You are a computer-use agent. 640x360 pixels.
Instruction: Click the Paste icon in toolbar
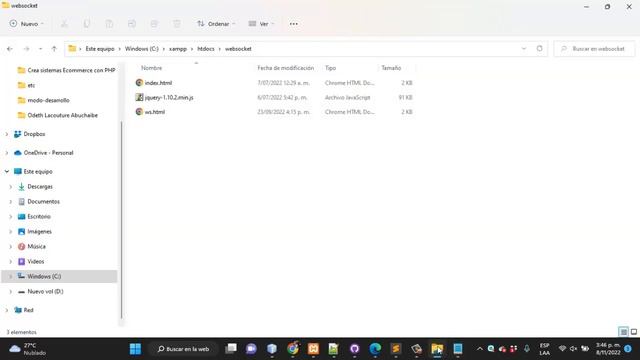(x=109, y=24)
